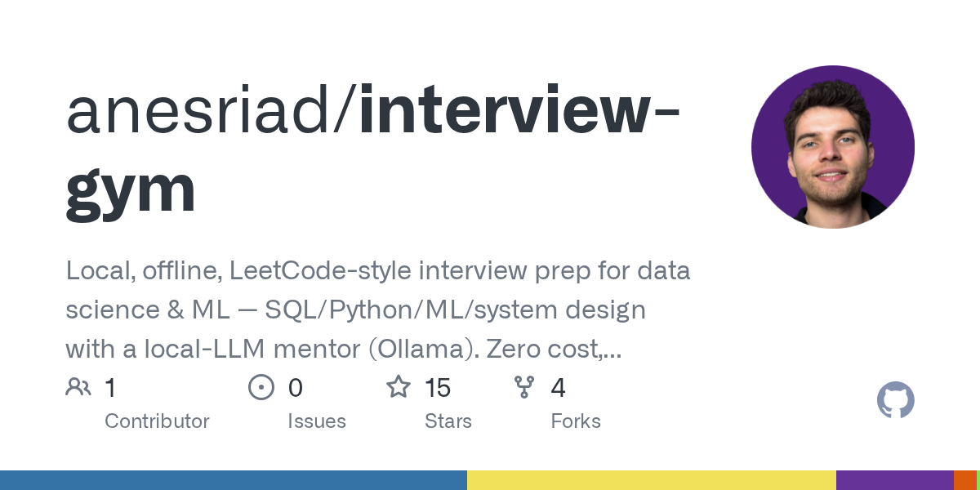Image resolution: width=980 pixels, height=490 pixels.
Task: Click the issues count 0
Action: (x=295, y=387)
